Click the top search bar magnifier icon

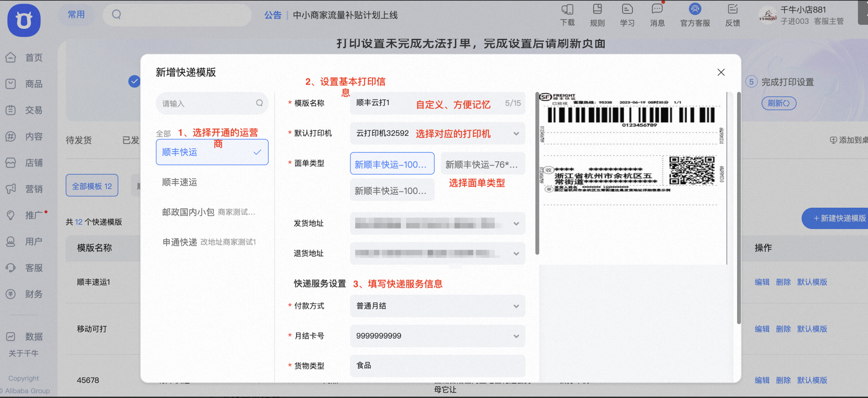(x=116, y=14)
